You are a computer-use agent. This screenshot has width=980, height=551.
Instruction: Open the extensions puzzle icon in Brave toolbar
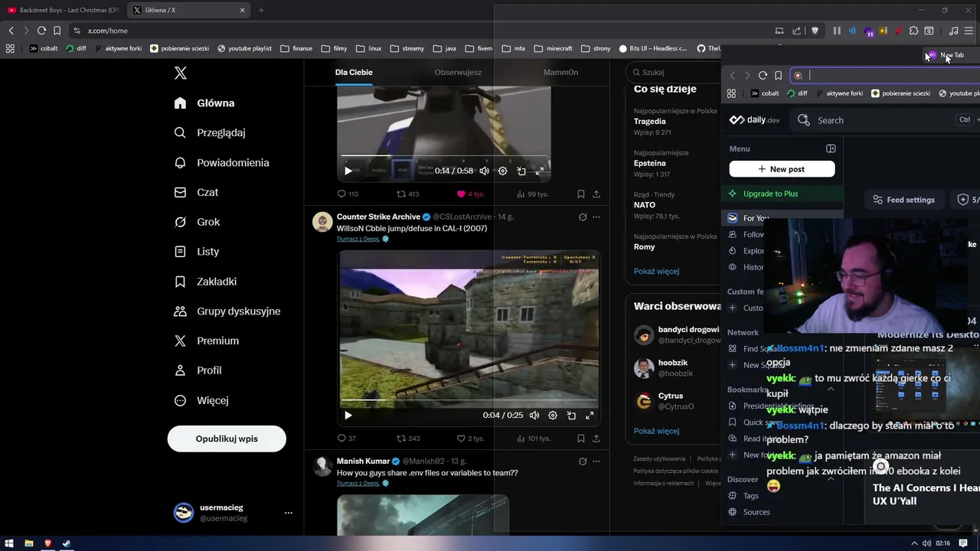(913, 31)
